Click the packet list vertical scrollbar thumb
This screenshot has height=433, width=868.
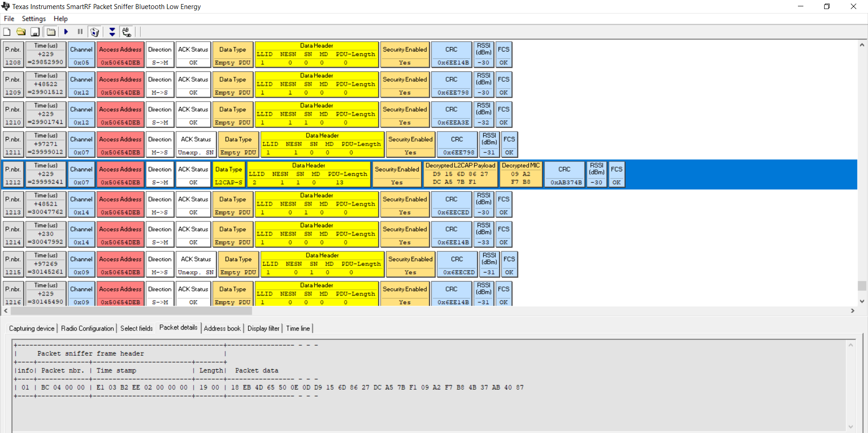[x=862, y=286]
